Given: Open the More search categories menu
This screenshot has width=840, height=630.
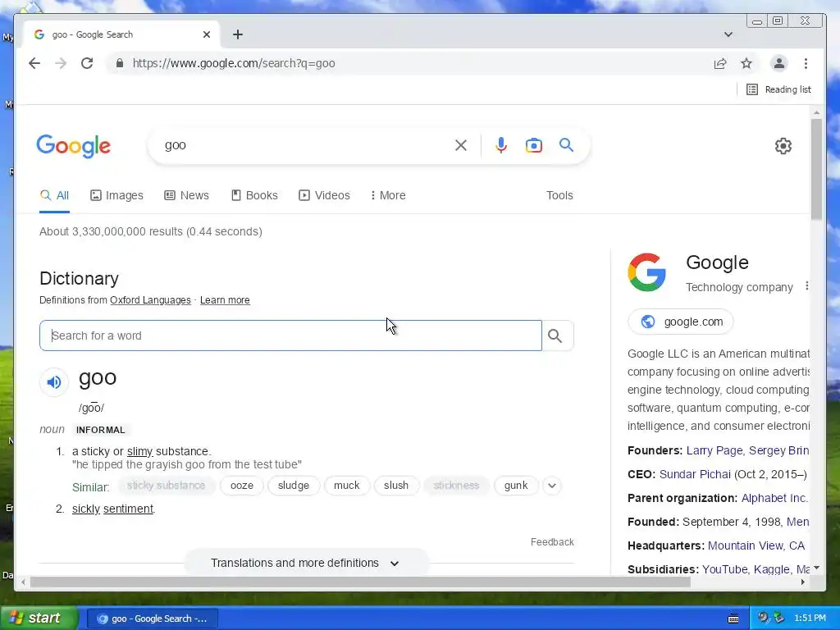Looking at the screenshot, I should (388, 195).
